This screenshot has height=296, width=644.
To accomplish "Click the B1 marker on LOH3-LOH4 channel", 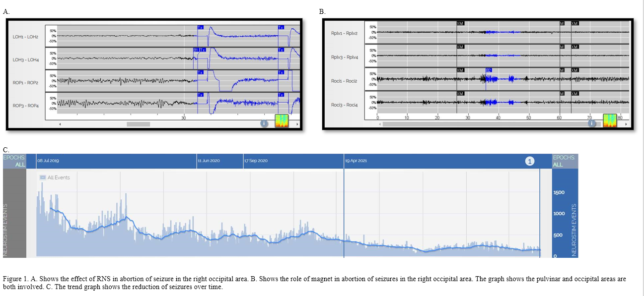I will pyautogui.click(x=196, y=50).
